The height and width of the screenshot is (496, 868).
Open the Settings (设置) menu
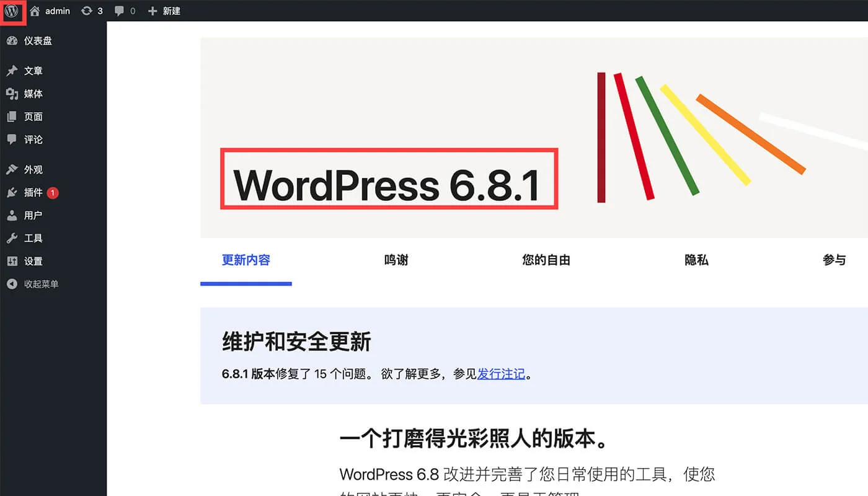[32, 261]
